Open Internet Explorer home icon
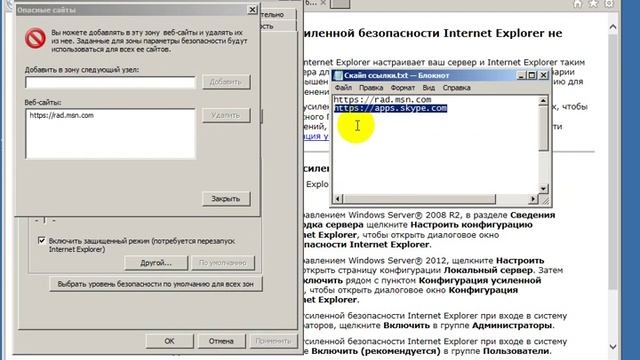Viewport: 640px width, 360px height. [x=578, y=4]
